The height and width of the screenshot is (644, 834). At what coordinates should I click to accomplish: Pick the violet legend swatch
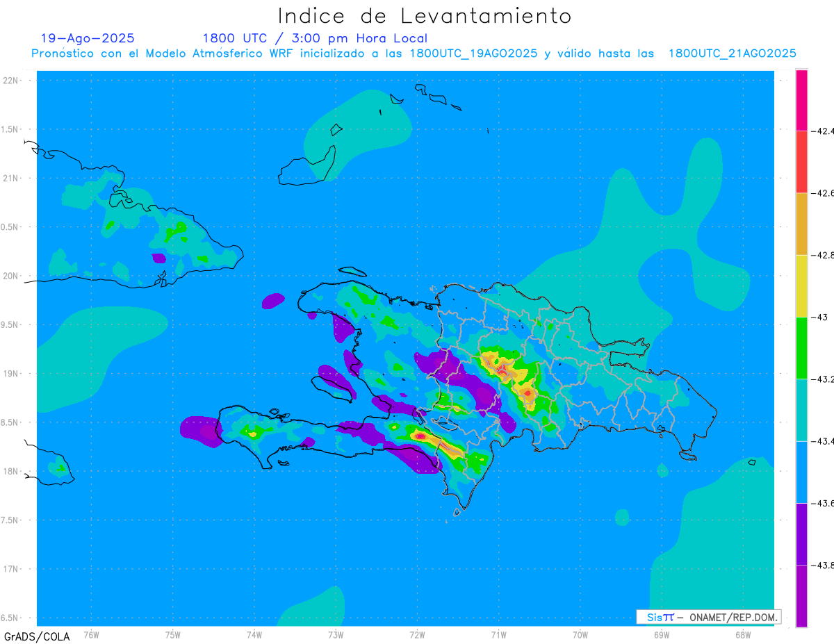[801, 534]
